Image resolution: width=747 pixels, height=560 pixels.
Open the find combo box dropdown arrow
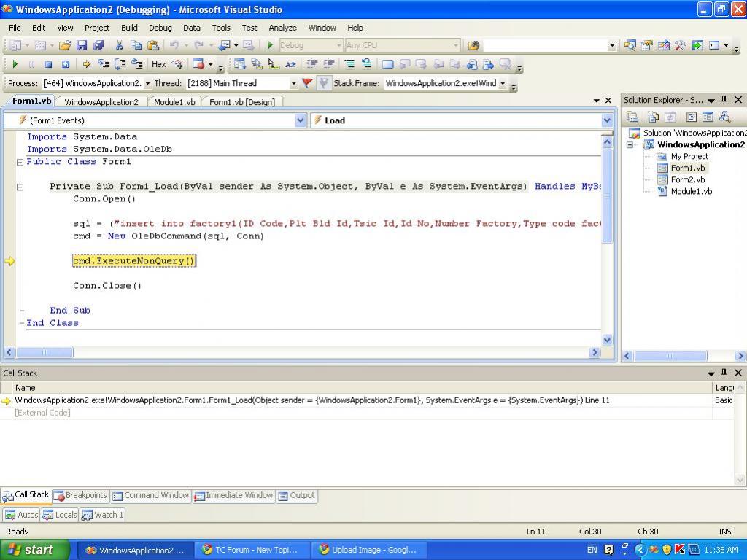(x=612, y=46)
